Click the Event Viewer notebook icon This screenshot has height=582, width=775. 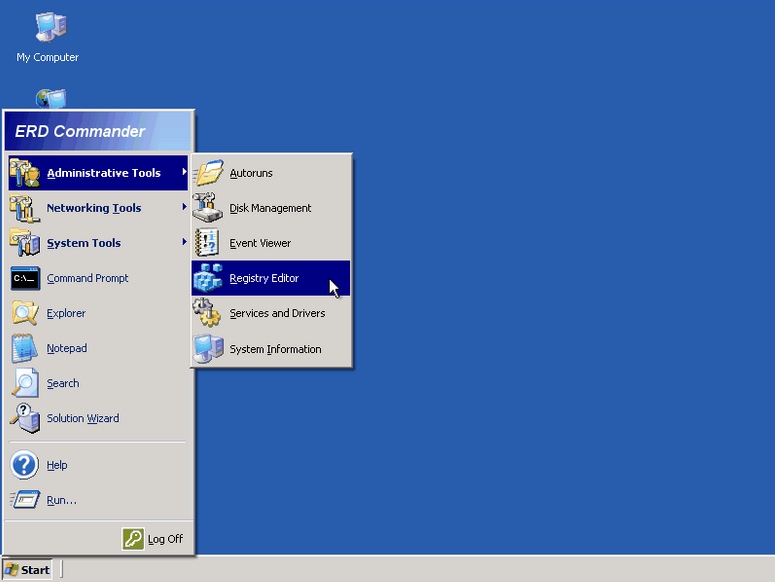(207, 243)
